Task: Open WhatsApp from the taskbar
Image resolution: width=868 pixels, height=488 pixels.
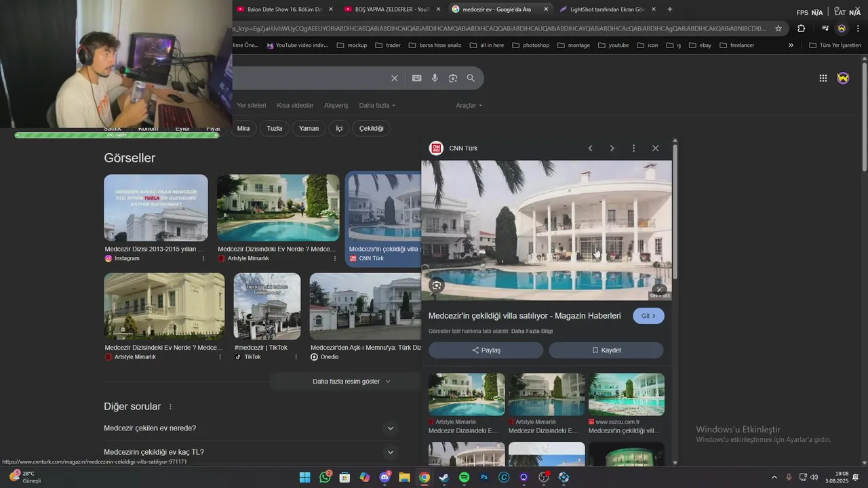Action: coord(325,477)
